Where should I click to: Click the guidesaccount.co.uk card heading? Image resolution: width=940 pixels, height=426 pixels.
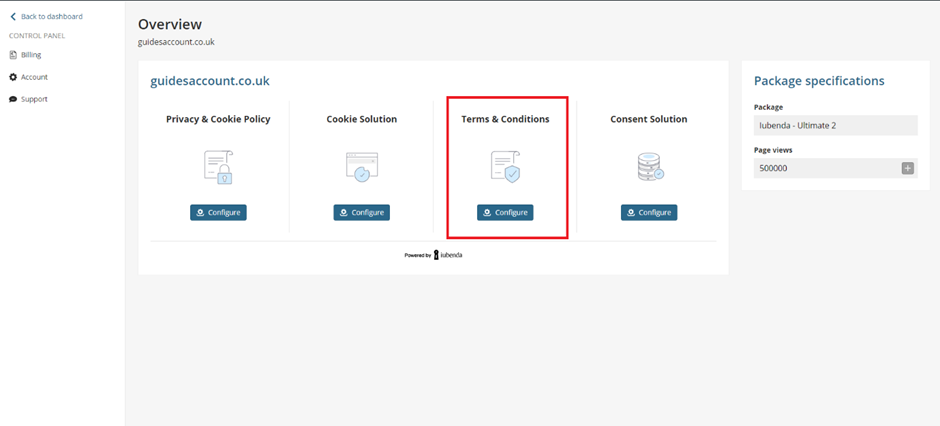pyautogui.click(x=210, y=81)
